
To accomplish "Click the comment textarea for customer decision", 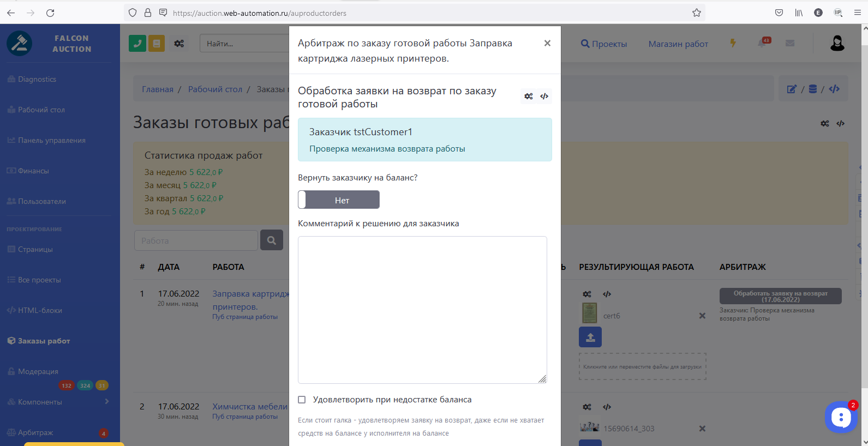I will pos(422,309).
